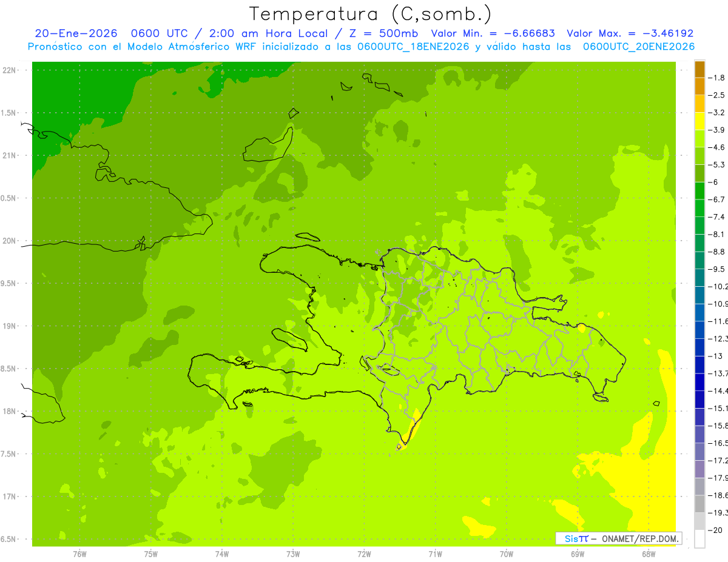Screen dimensions: 728x562
Task: Pick the yellow swatch between -3.2 and -3.9
Action: 699,121
